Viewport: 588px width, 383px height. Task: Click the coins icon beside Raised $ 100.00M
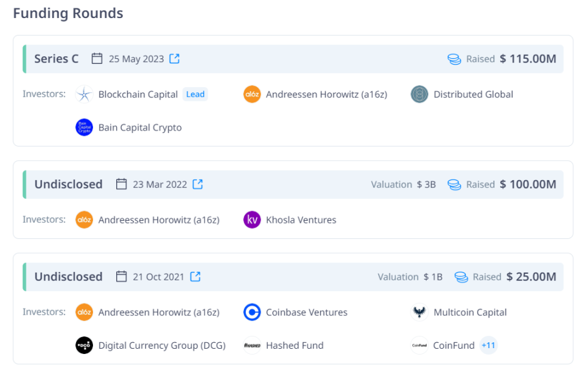pyautogui.click(x=454, y=185)
